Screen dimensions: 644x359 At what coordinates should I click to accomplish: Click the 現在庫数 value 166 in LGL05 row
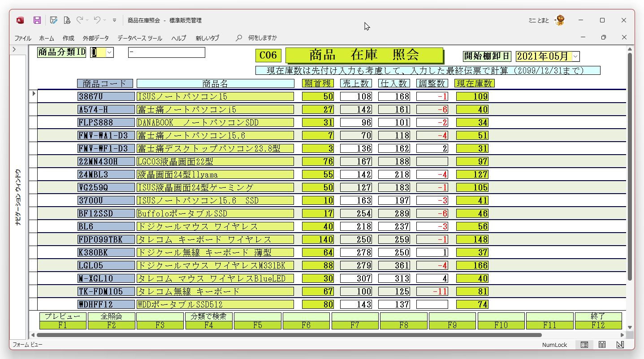472,265
